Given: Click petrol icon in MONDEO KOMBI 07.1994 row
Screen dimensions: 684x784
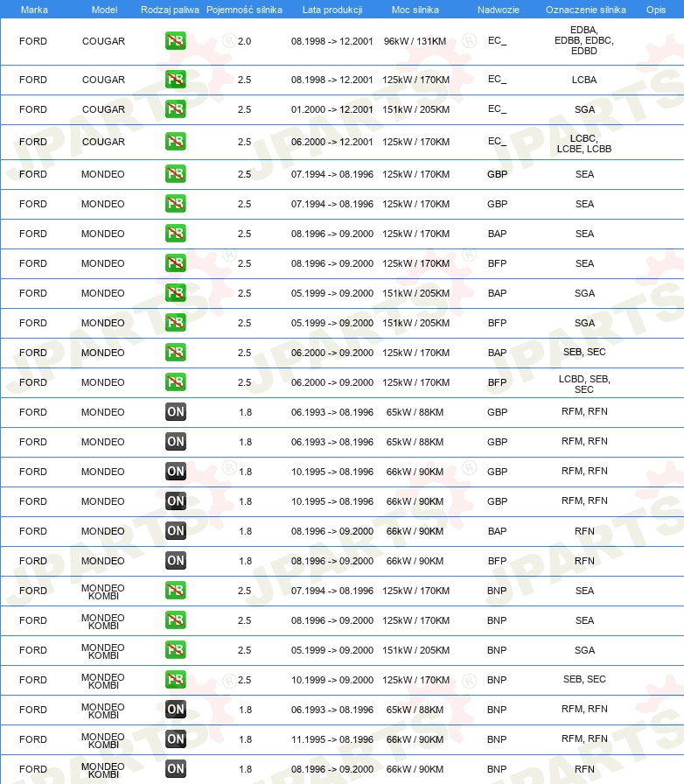Looking at the screenshot, I should click(176, 591).
